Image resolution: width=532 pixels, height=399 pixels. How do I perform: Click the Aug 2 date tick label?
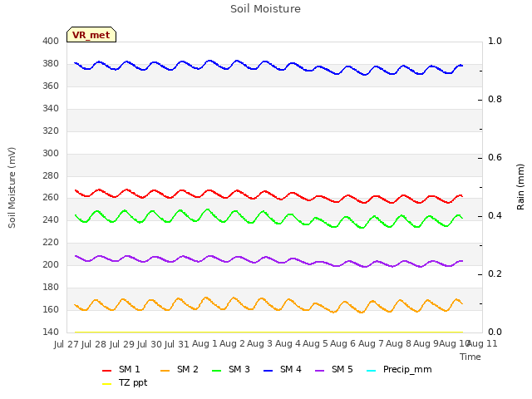coord(232,344)
